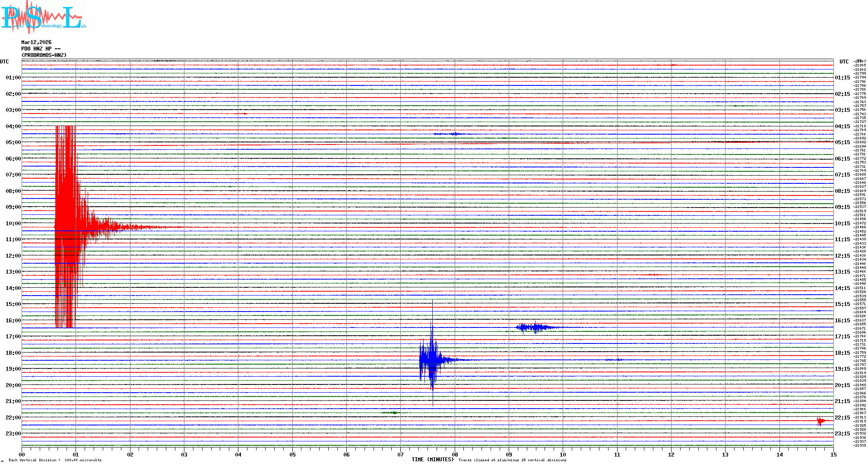The height and width of the screenshot is (466, 868).
Task: Click the 23:00 hour label on left
Action: (13, 434)
